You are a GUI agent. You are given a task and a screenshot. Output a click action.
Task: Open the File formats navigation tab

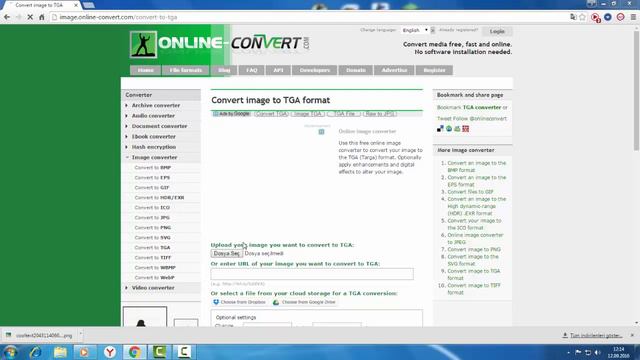click(x=186, y=70)
